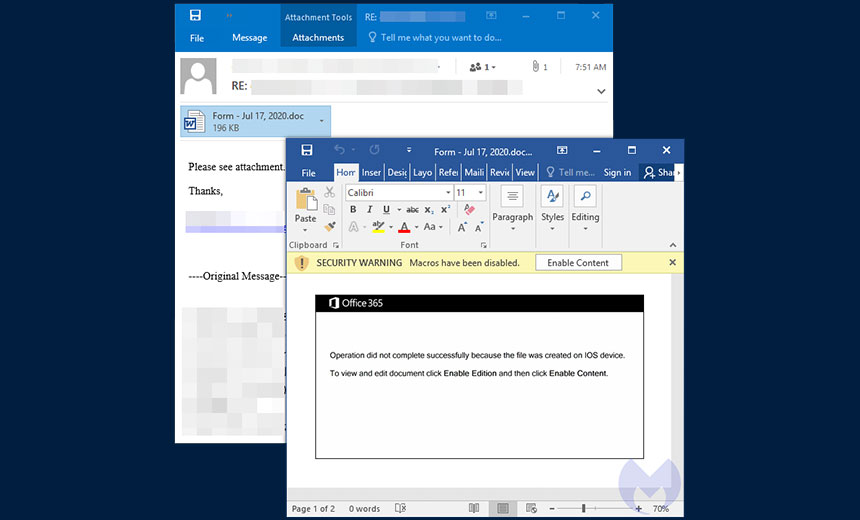Collapse the Word ribbon

click(673, 245)
